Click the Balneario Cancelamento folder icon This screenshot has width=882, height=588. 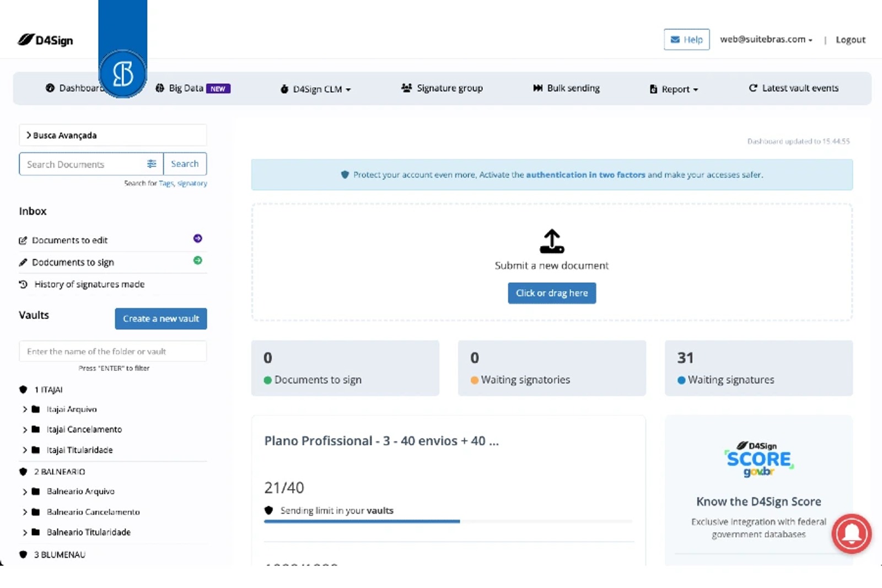[36, 511]
